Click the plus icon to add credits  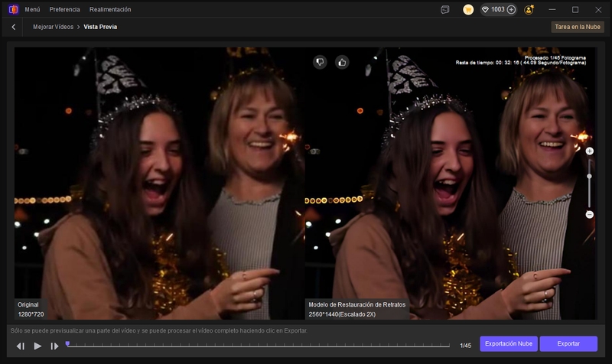pyautogui.click(x=511, y=9)
